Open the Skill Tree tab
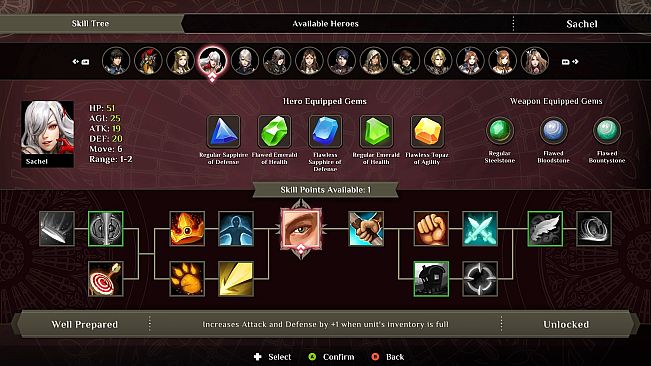Image resolution: width=651 pixels, height=366 pixels. pos(90,24)
